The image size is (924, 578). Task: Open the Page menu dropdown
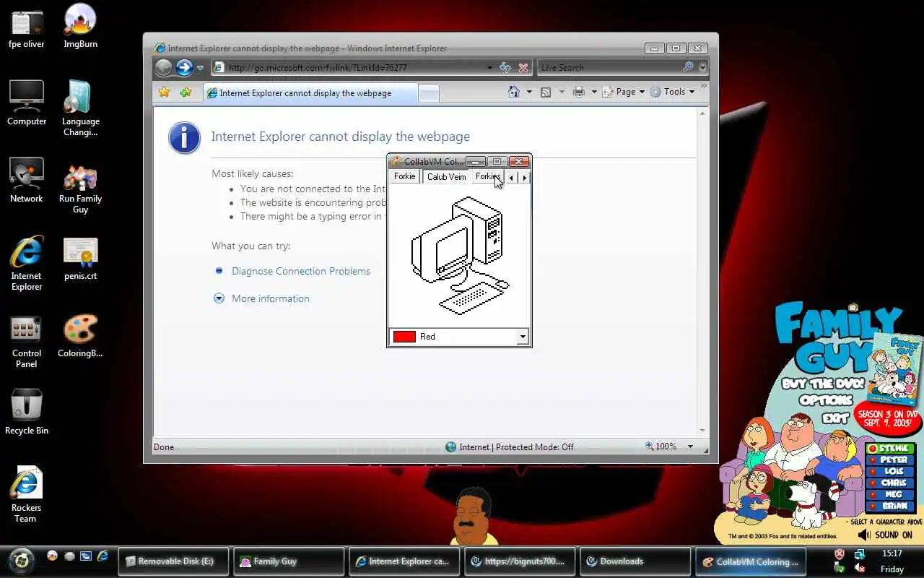tap(623, 92)
